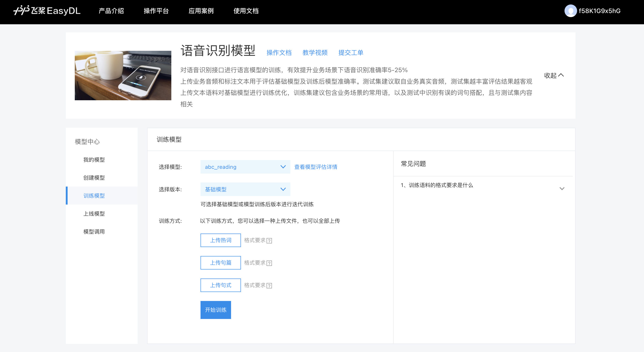
Task: Open the 选择模型 dropdown showing abc_reading
Action: (x=245, y=167)
